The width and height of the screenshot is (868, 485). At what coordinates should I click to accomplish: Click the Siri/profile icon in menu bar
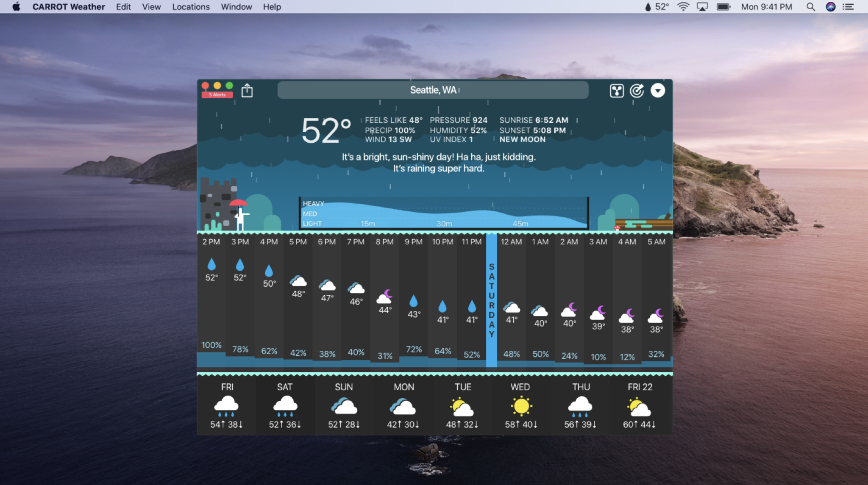[x=829, y=6]
